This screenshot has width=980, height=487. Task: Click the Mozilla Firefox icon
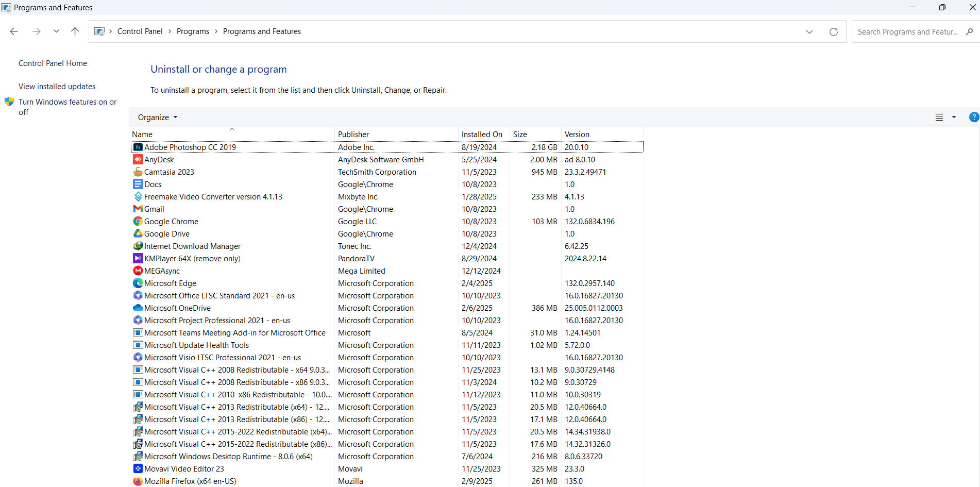138,481
